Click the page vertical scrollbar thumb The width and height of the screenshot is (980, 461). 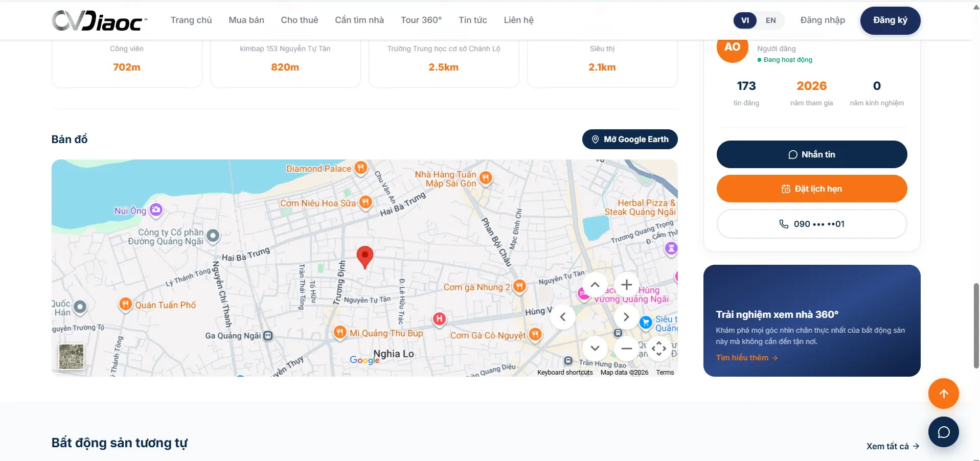coord(976,325)
